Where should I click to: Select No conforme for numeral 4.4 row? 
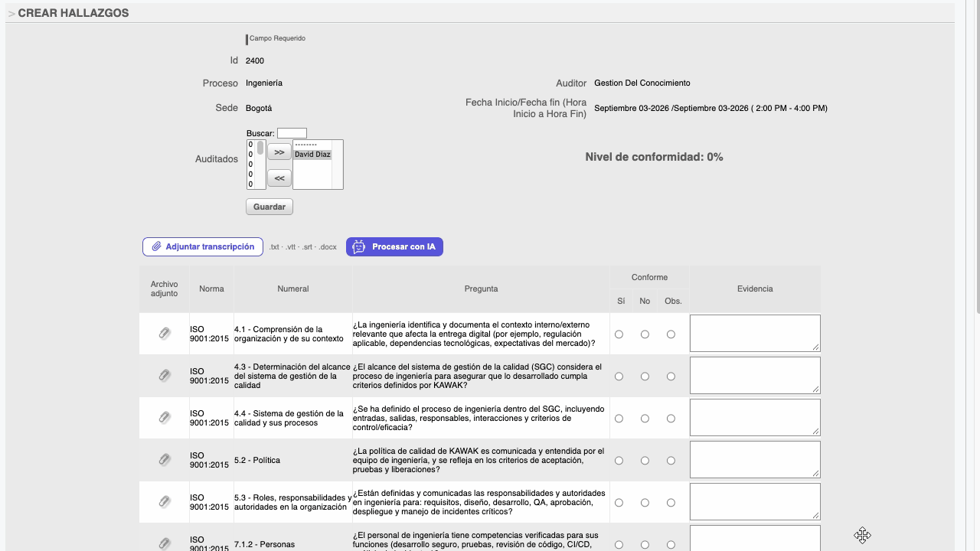point(645,419)
